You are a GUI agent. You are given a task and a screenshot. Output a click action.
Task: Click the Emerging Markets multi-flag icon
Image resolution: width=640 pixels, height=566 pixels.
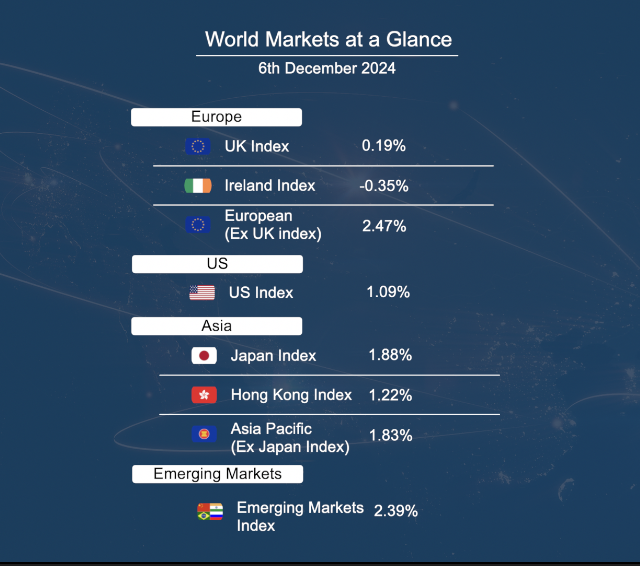(x=210, y=513)
